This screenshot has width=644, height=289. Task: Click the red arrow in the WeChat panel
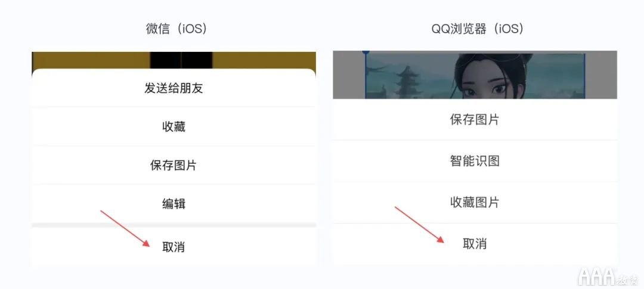pos(125,228)
